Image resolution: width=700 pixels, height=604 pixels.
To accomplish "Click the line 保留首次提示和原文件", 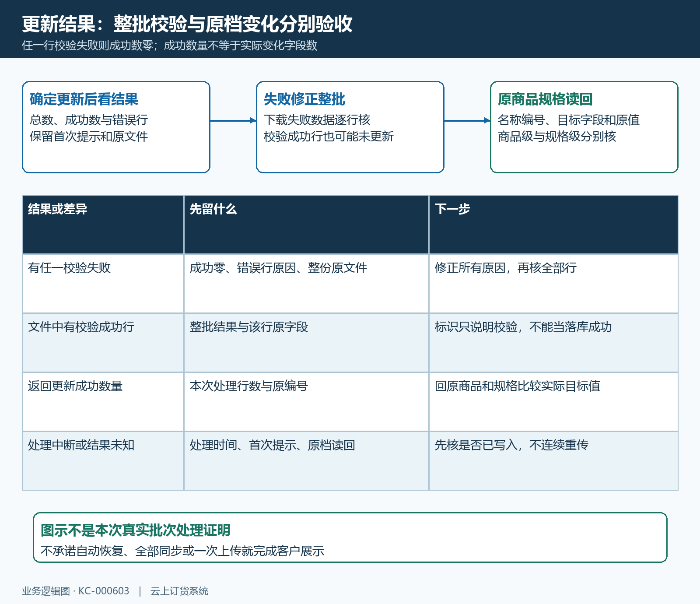I will click(x=89, y=137).
